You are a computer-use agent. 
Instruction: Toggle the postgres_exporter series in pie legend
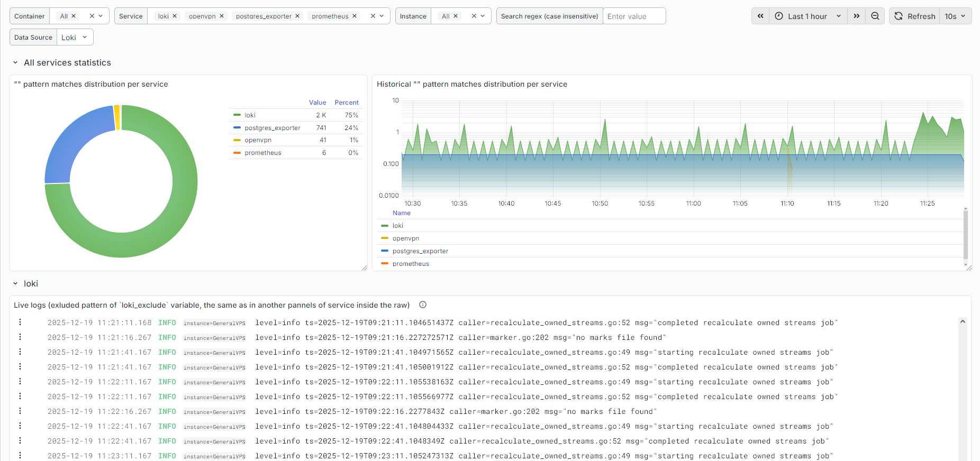(x=272, y=127)
